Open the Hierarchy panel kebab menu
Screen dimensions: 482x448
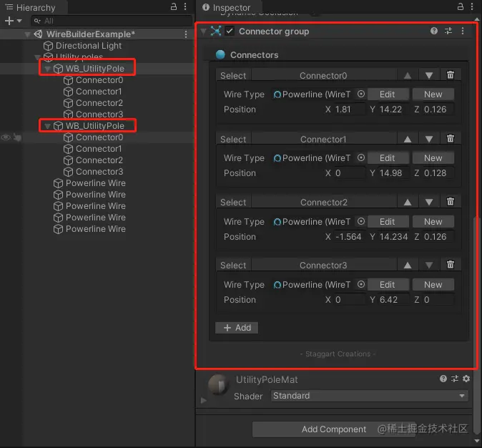tap(185, 6)
